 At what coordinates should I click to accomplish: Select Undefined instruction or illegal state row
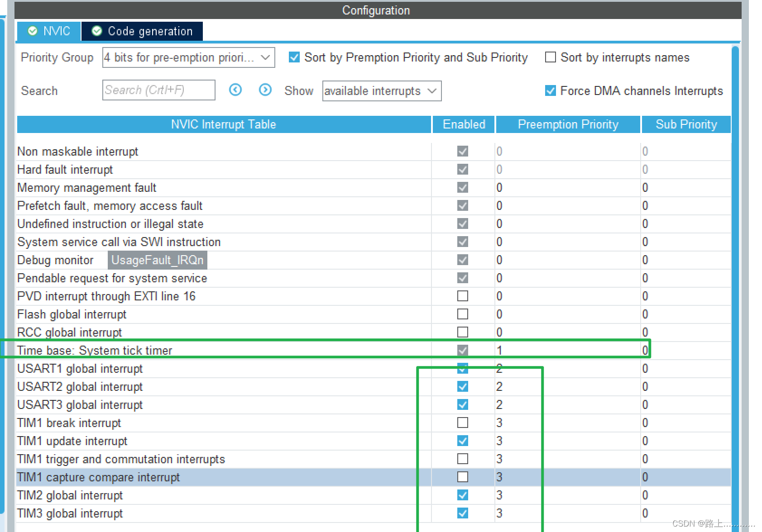pyautogui.click(x=374, y=224)
